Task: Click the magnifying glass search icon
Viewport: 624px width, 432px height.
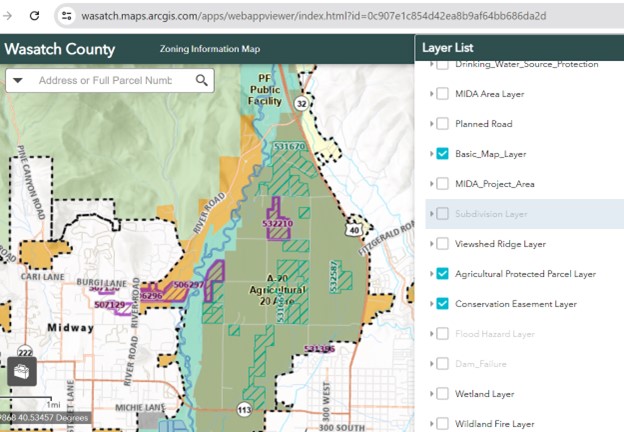Action: tap(202, 81)
